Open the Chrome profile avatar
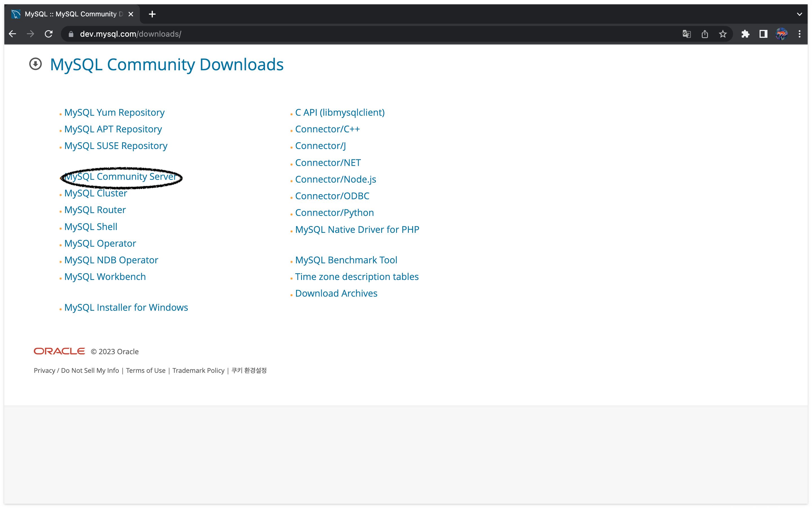 click(782, 34)
